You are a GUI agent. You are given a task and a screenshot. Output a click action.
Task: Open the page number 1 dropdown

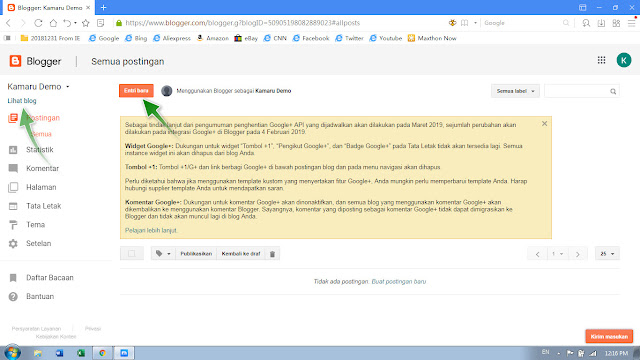point(557,254)
